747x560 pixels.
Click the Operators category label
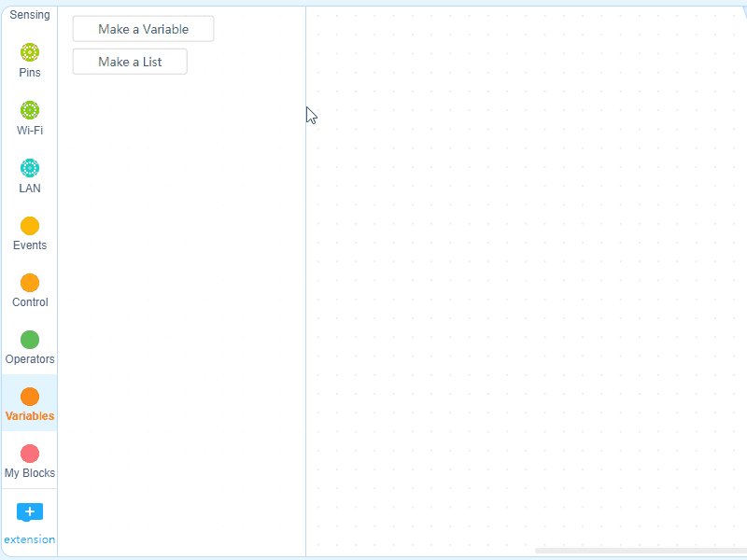pos(29,358)
